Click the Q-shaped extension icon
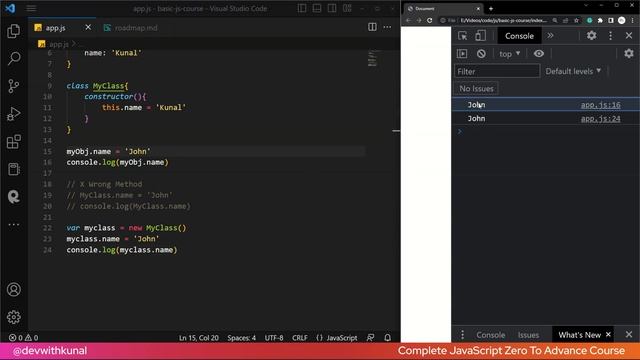This screenshot has height=360, width=640. click(13, 197)
